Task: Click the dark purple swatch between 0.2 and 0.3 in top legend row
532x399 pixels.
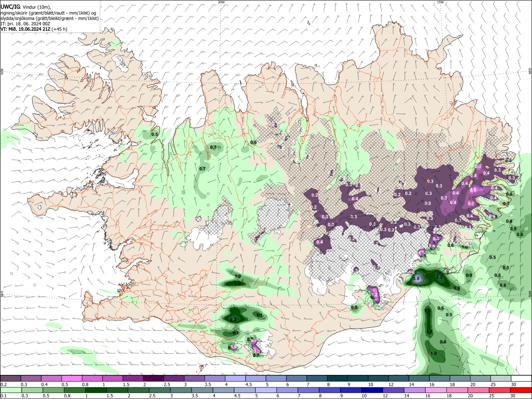Action: tap(10, 378)
